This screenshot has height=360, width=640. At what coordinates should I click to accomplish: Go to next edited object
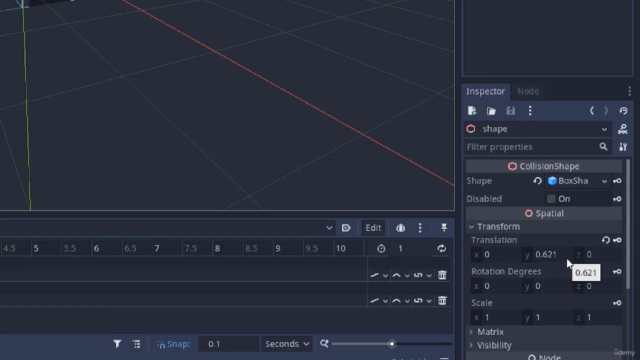point(606,111)
